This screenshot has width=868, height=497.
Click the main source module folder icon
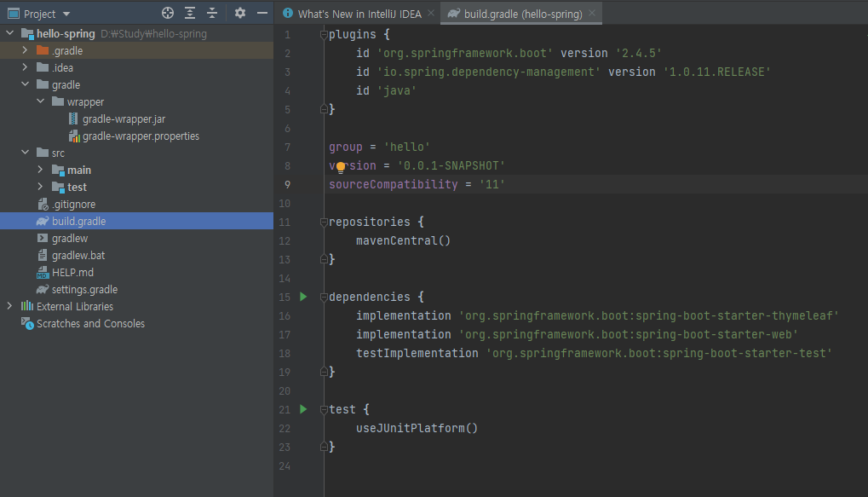pos(58,170)
